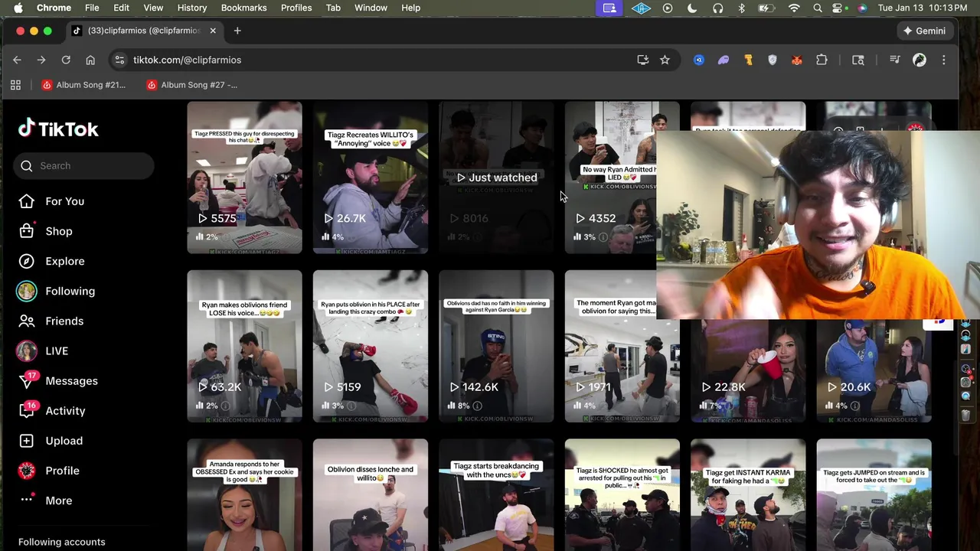Viewport: 980px width, 551px height.
Task: Open video 'Tiagz gets JUMPED on stream'
Action: pyautogui.click(x=874, y=494)
